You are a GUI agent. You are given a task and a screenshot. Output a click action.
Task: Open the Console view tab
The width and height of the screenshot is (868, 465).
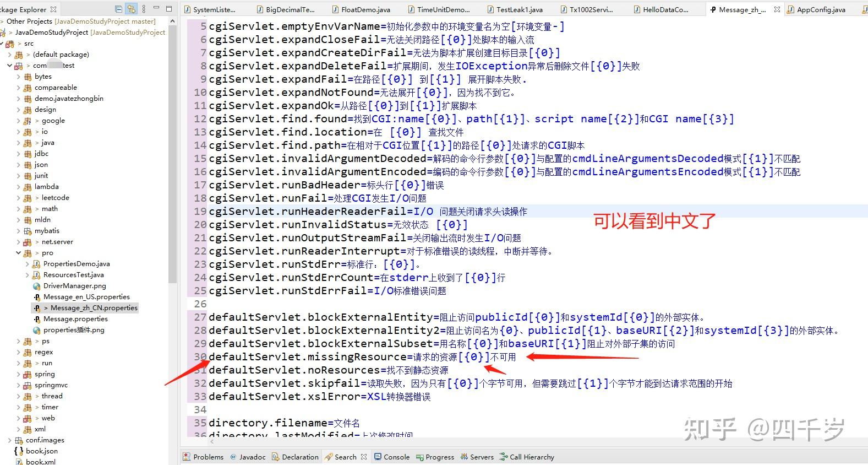coord(392,457)
